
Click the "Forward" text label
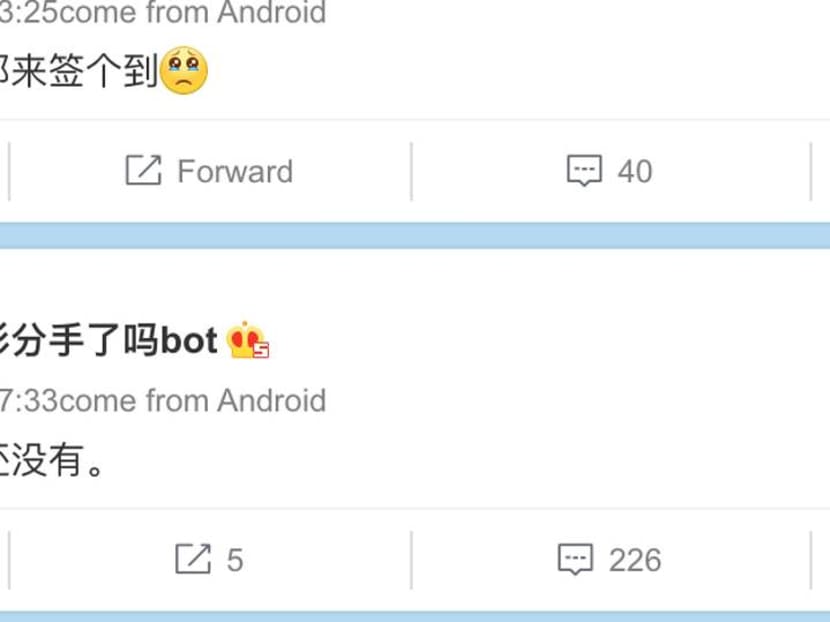(235, 172)
